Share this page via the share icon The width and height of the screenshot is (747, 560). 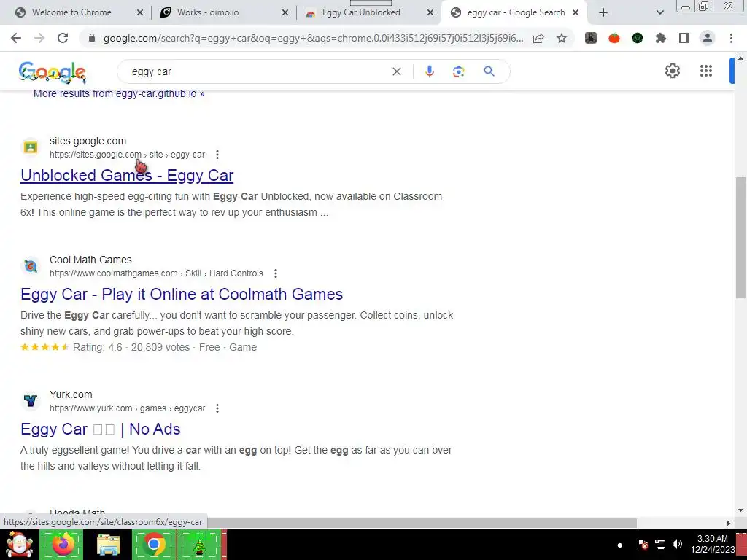pyautogui.click(x=538, y=38)
